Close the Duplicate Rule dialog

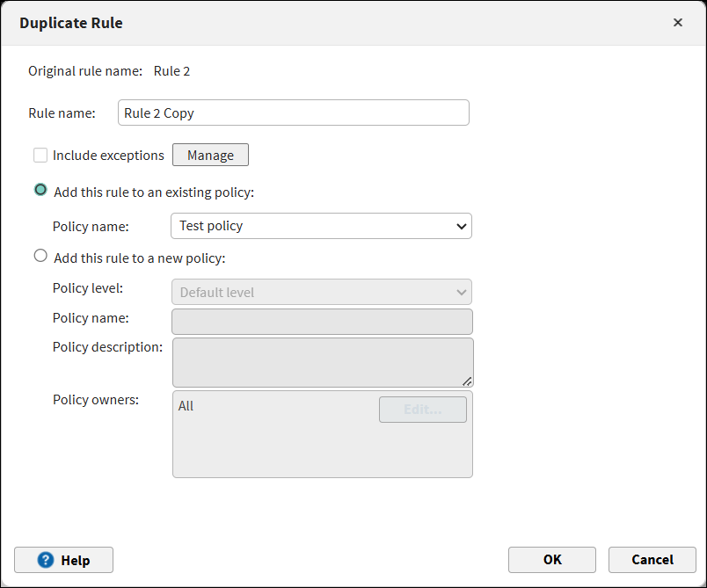click(677, 23)
